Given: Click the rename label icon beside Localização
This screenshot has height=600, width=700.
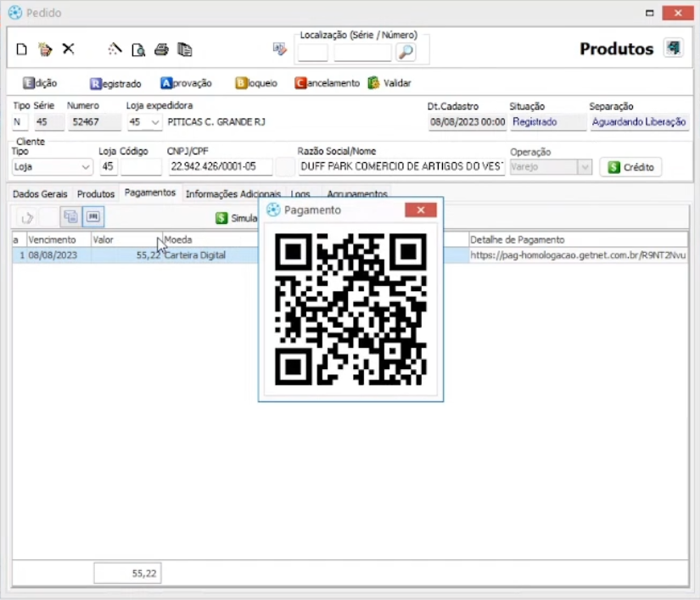Looking at the screenshot, I should (279, 48).
